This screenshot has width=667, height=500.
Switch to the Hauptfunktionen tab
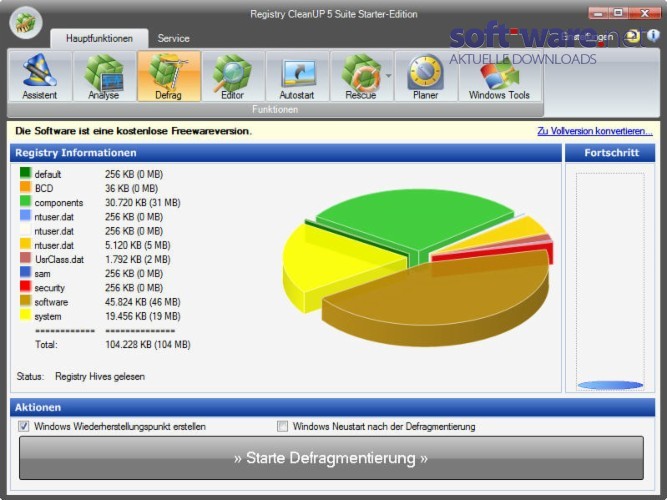[x=99, y=38]
